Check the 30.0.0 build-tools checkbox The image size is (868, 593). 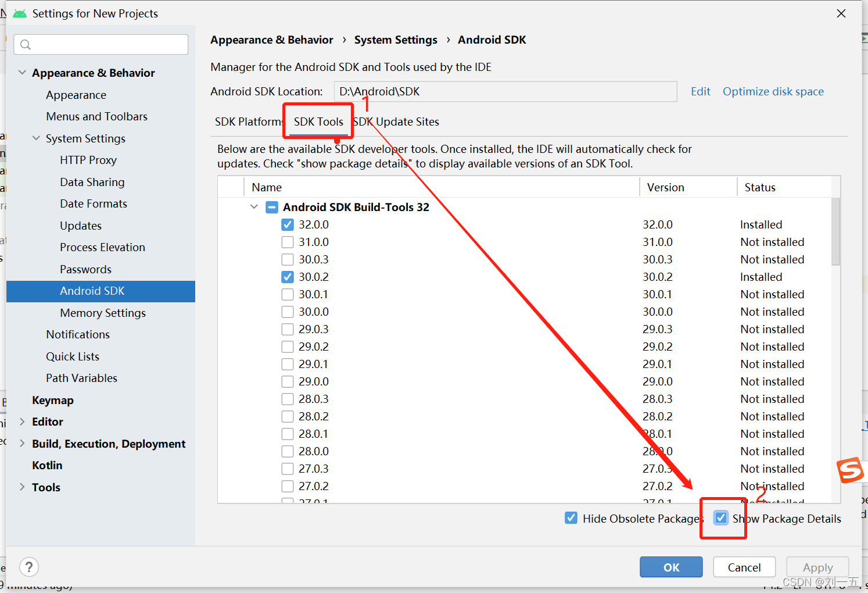coord(288,312)
